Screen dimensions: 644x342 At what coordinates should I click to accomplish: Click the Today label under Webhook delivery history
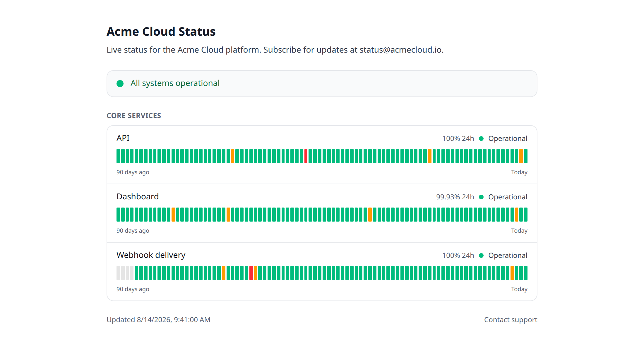(x=519, y=289)
